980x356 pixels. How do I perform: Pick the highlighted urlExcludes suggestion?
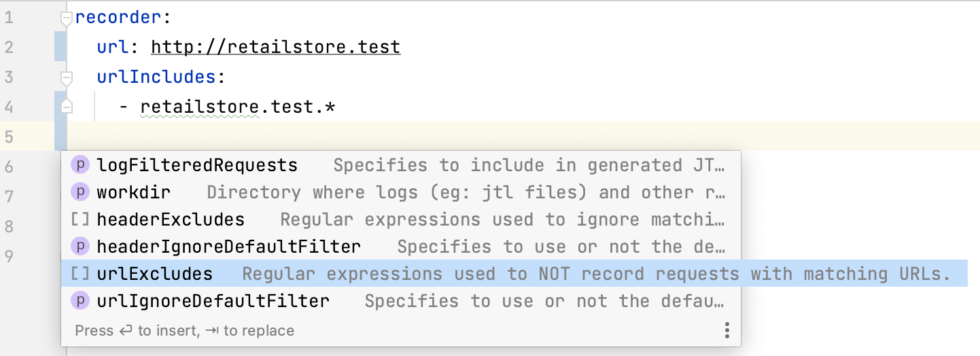pyautogui.click(x=514, y=274)
